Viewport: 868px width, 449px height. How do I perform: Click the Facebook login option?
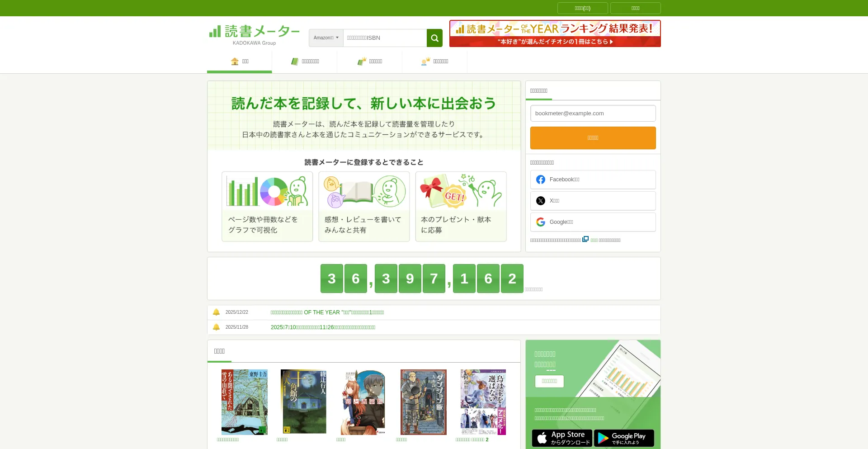[x=593, y=180]
